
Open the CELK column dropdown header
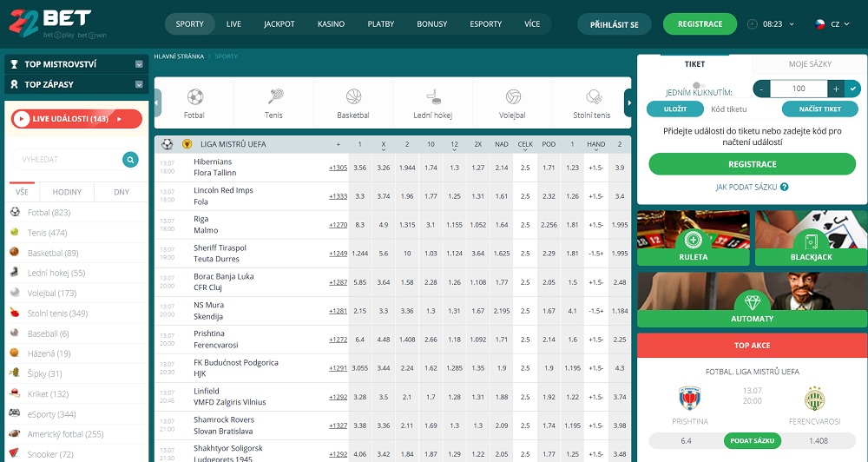tap(525, 146)
